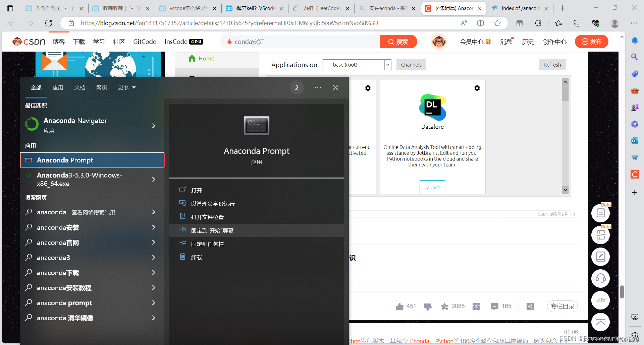The height and width of the screenshot is (345, 644).
Task: Click the 发布 publish button
Action: point(591,42)
